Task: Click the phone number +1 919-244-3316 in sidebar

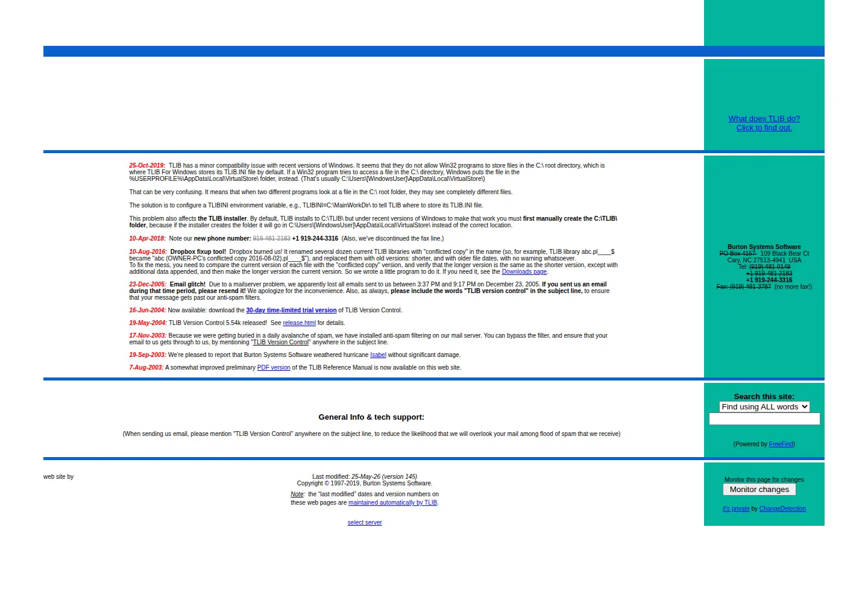Action: pyautogui.click(x=769, y=280)
